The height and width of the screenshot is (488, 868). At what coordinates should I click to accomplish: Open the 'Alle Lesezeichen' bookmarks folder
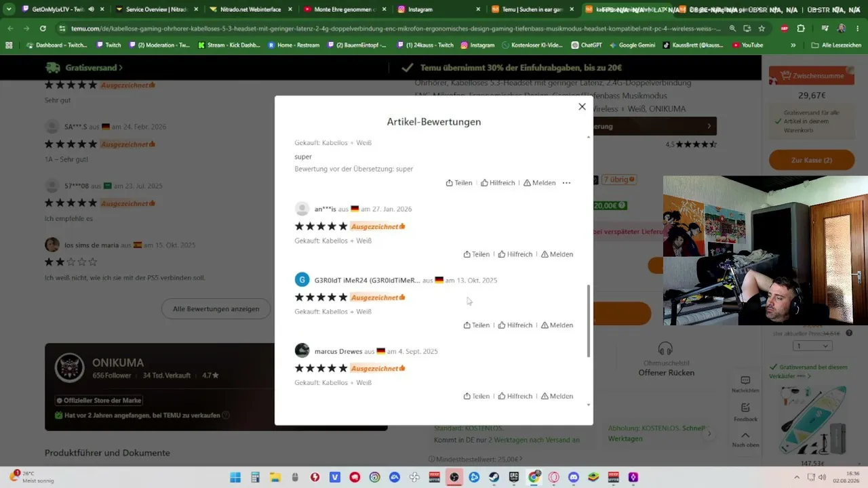click(836, 45)
